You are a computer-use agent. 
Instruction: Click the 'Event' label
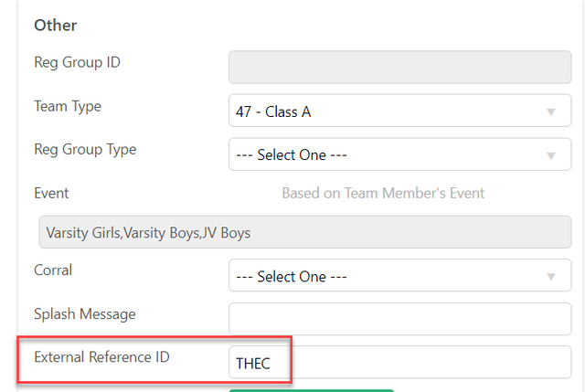(51, 193)
